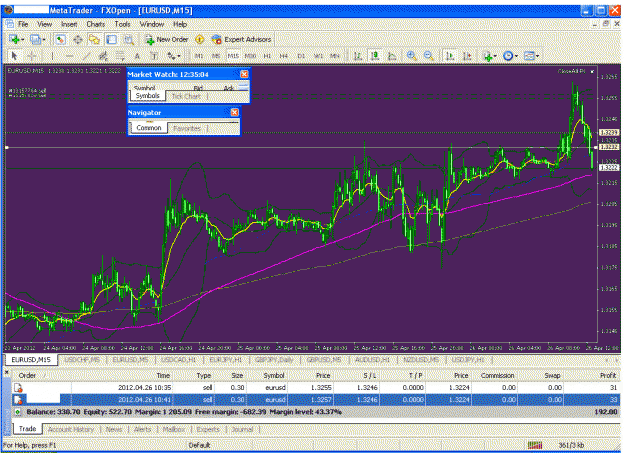Screen dimensions: 625x453
Task: Switch to candlestick chart display
Action: 375,56
